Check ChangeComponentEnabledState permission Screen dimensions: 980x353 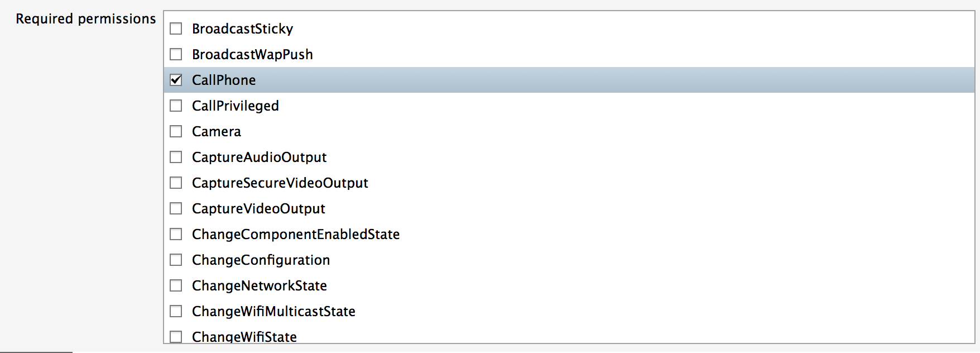click(x=176, y=234)
